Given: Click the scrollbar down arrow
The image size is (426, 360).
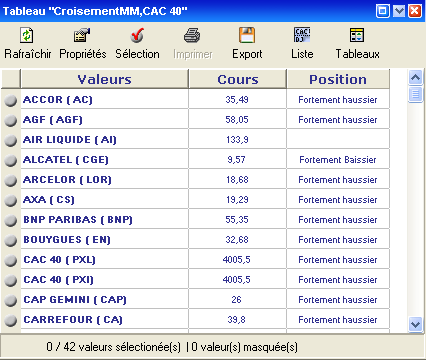Looking at the screenshot, I should [415, 324].
